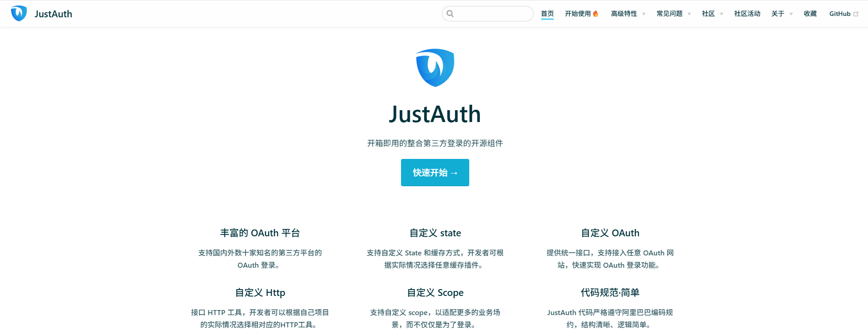Click the 自定义 Http heading
Viewport: 868px width, 336px height.
point(260,293)
